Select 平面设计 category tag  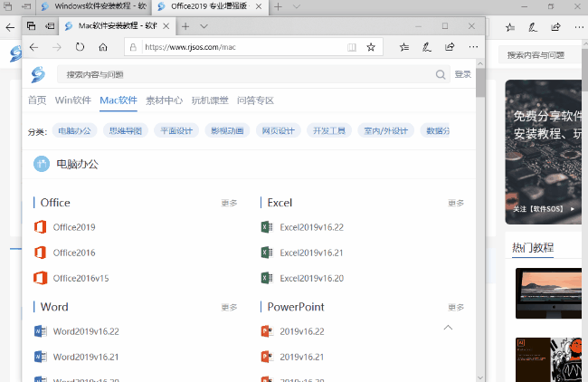[x=176, y=130]
